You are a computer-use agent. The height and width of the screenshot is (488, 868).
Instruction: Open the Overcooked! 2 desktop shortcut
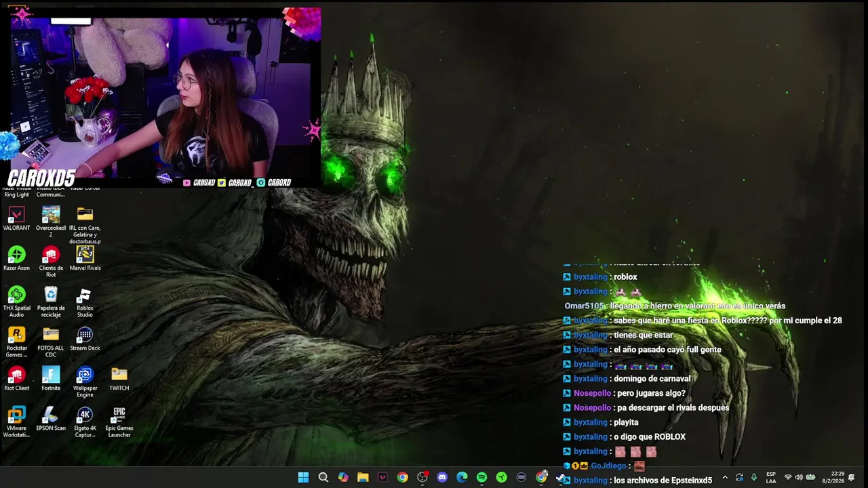click(x=51, y=222)
